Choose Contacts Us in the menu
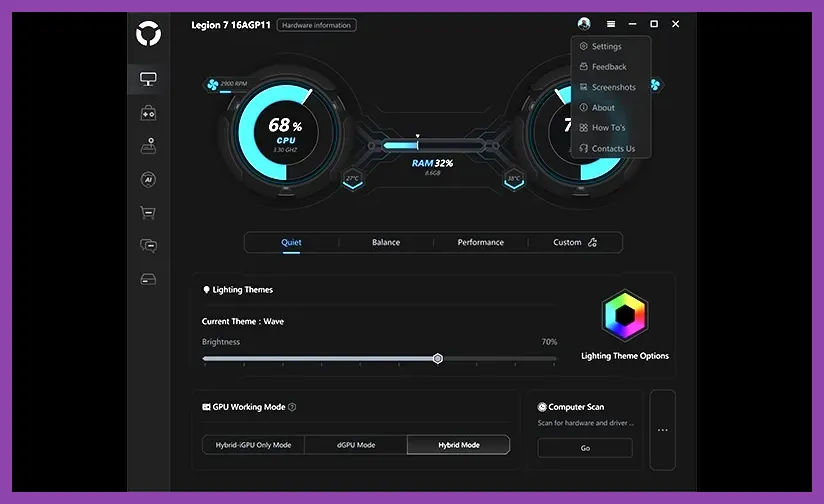824x504 pixels. click(611, 149)
